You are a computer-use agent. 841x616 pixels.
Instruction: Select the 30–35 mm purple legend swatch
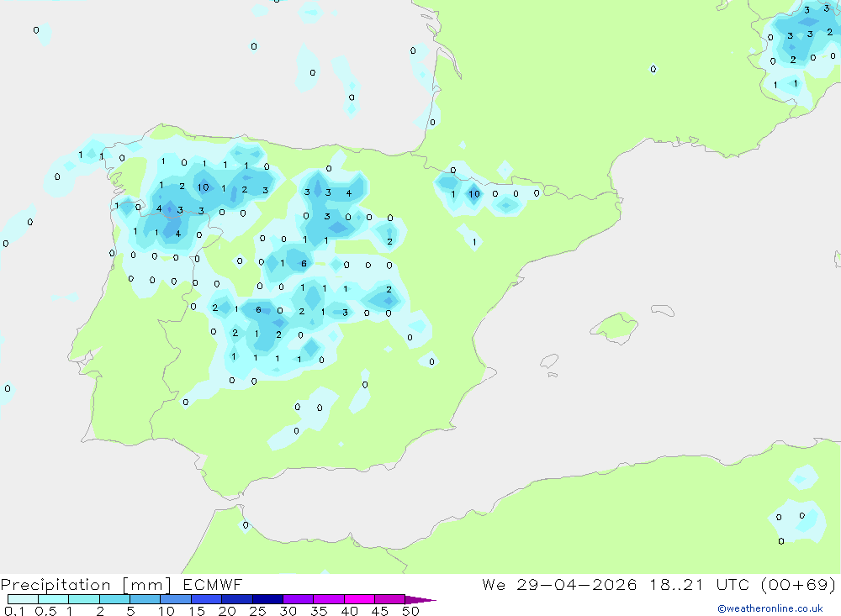[x=299, y=599]
